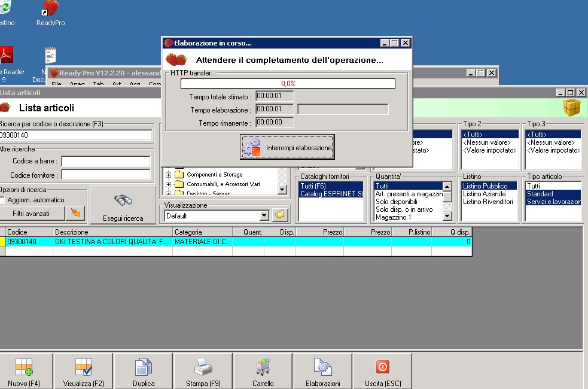This screenshot has width=588, height=389.
Task: Click the HTTP transfer progress bar
Action: click(x=288, y=83)
